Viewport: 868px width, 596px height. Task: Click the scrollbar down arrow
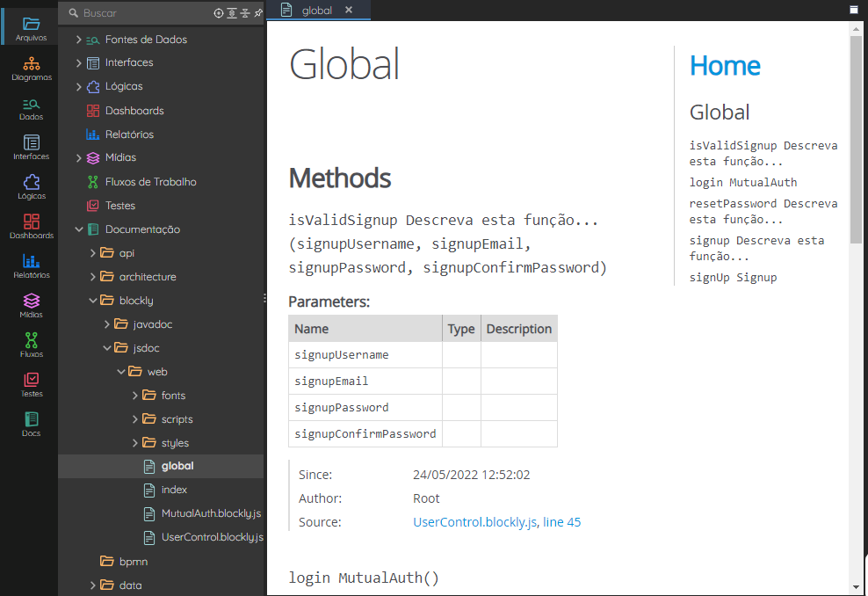[x=856, y=587]
